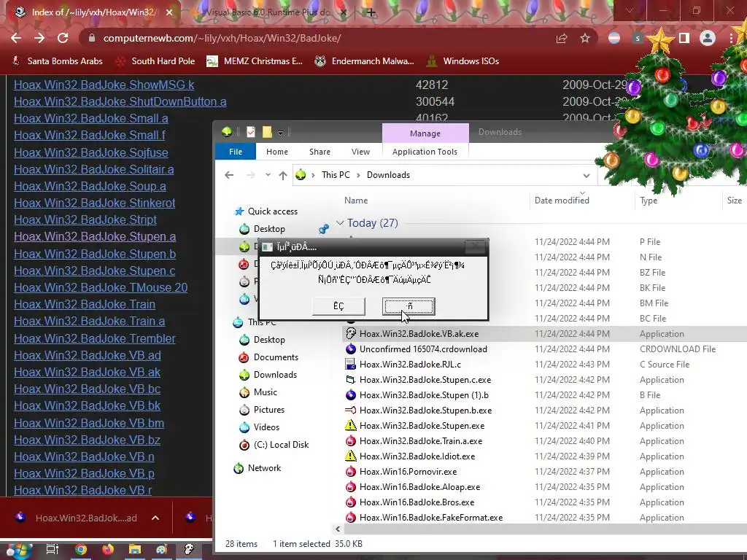Open Chrome profile avatar
The width and height of the screenshot is (747, 560).
click(708, 38)
